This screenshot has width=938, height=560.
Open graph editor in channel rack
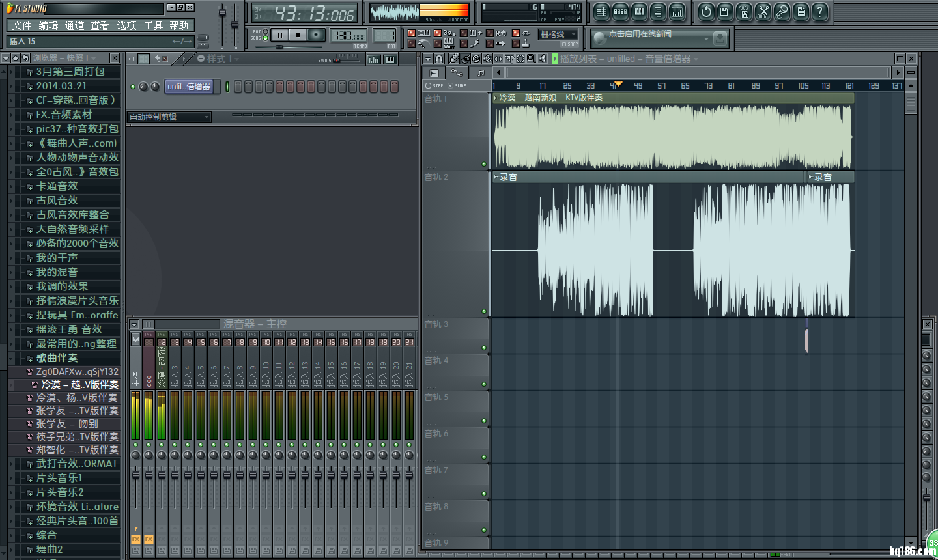click(x=374, y=59)
